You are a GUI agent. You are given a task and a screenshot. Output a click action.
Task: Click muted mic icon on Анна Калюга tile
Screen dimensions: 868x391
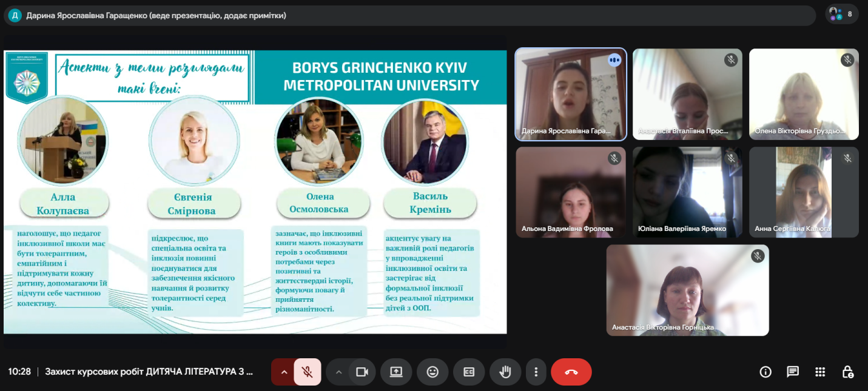pyautogui.click(x=847, y=158)
